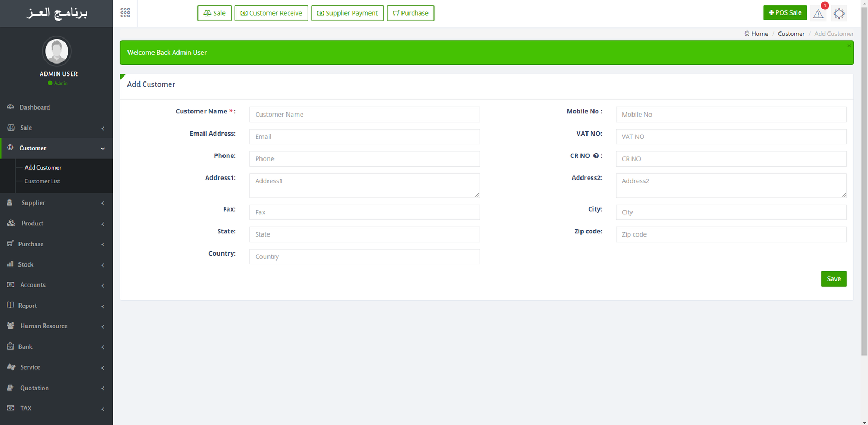
Task: Close the Welcome Back notification banner
Action: [849, 46]
